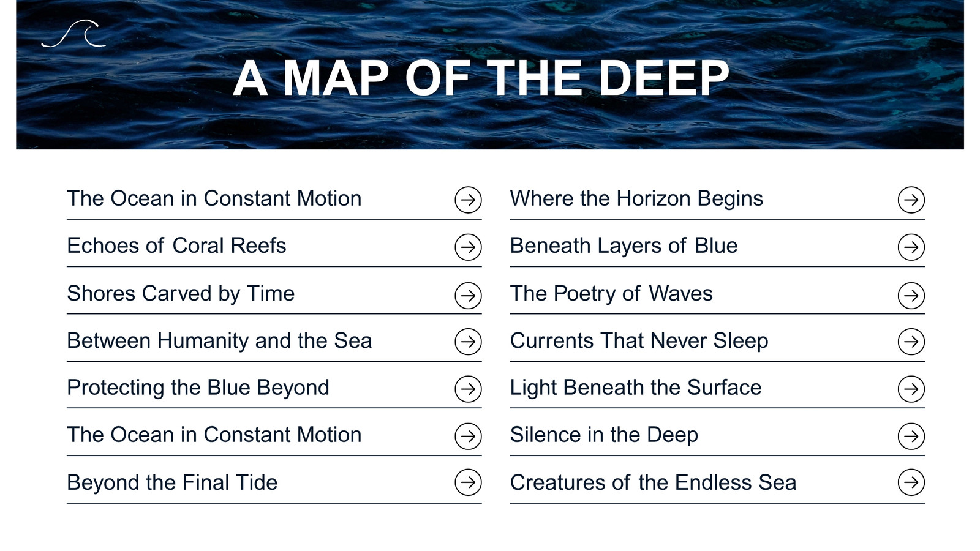Open the Currents That Never Sleep text link
Viewport: 980px width, 551px height.
[639, 340]
